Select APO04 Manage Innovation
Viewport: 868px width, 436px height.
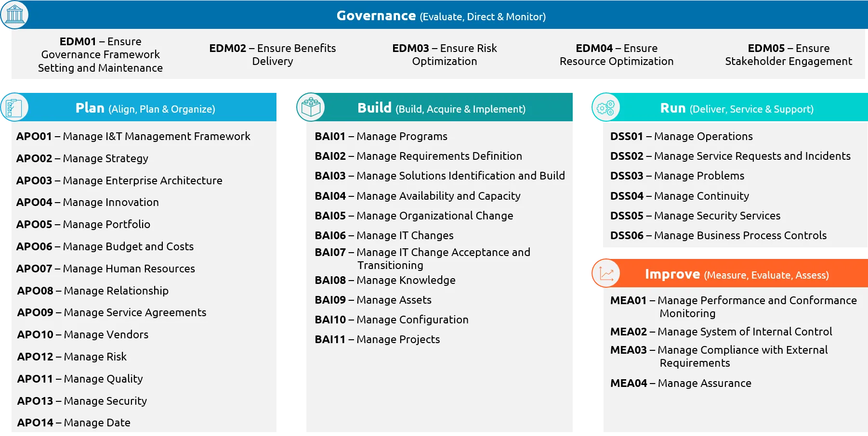pos(88,202)
